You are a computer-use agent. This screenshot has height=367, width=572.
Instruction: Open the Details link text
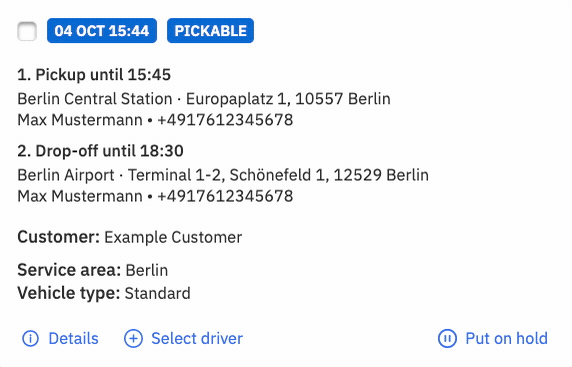click(x=73, y=339)
